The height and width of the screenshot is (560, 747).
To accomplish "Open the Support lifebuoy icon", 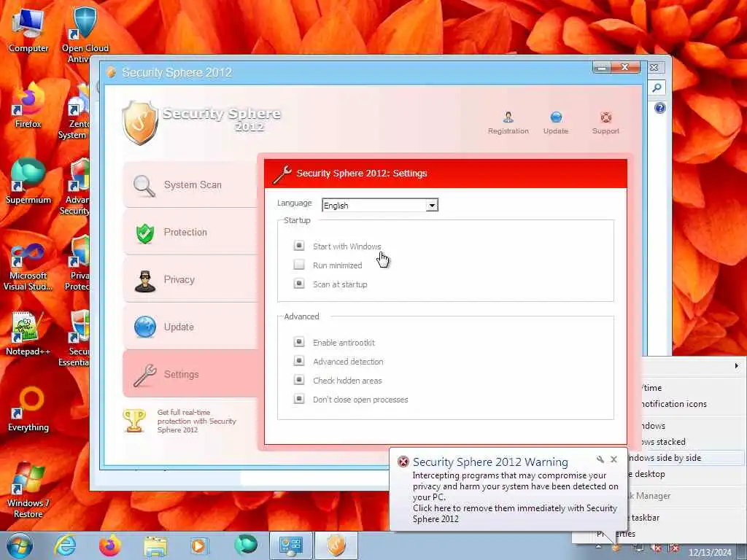I will pos(605,117).
